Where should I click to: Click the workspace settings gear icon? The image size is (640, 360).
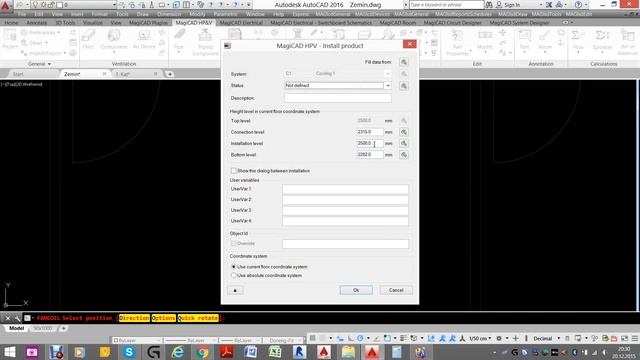click(x=499, y=338)
